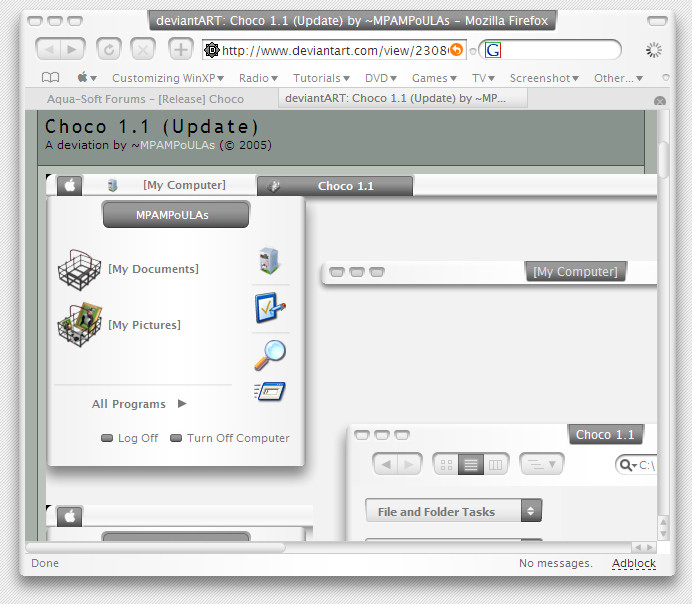The image size is (692, 604).
Task: Switch to icon grid view
Action: point(446,465)
